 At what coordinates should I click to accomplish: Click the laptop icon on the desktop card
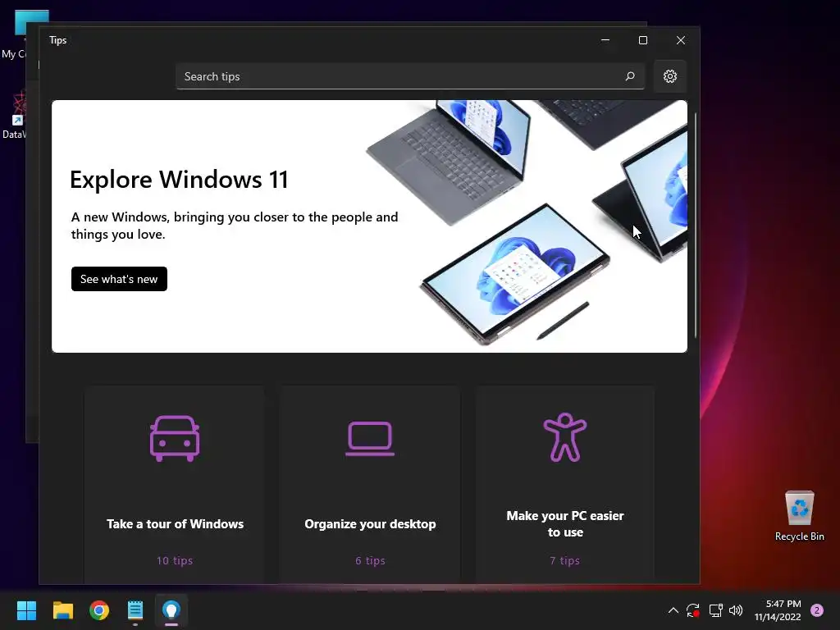[370, 439]
